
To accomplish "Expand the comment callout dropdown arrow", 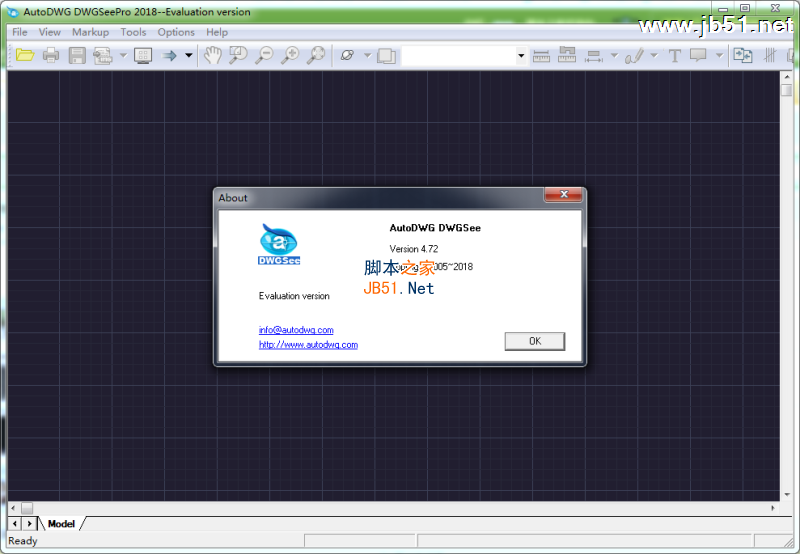I will (719, 55).
